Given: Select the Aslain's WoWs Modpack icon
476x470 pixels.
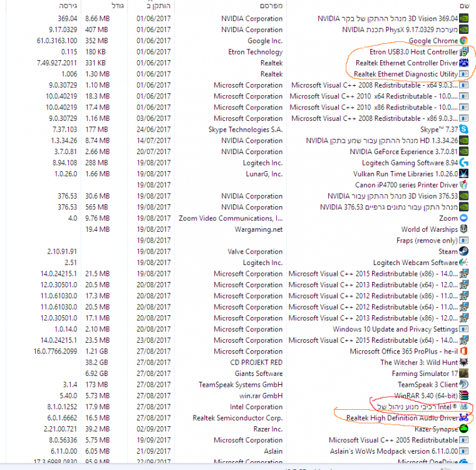Looking at the screenshot, I should tap(463, 451).
